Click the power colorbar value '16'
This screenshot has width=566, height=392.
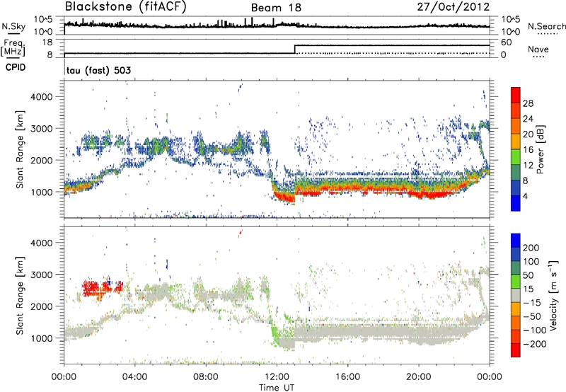[528, 150]
